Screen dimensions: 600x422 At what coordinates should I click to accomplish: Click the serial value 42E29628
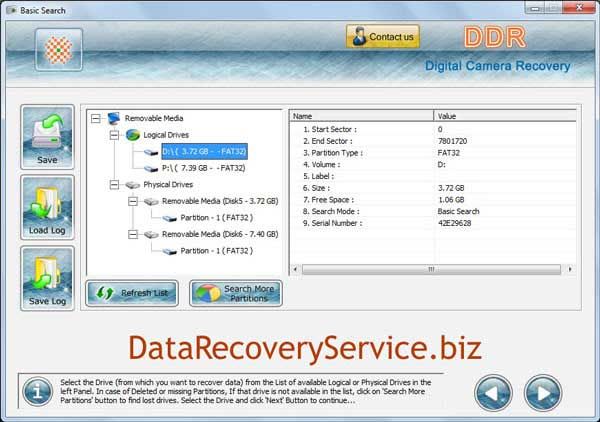click(455, 223)
